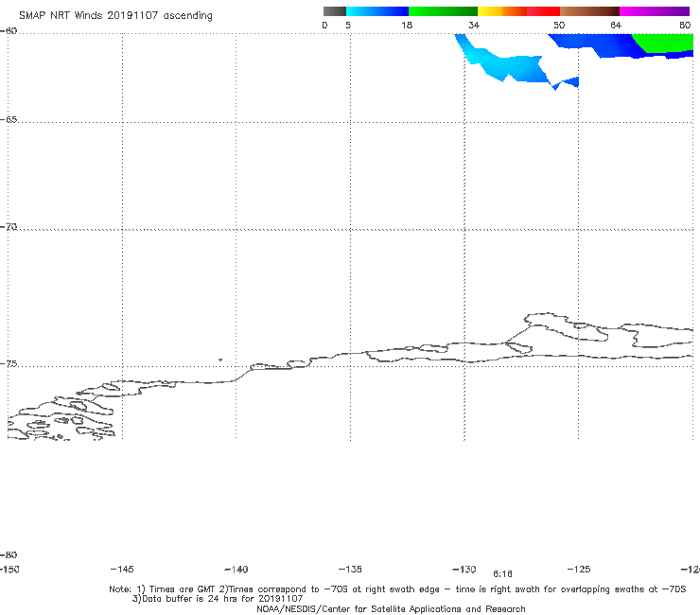Pick the magenta-purple 64–80 color bar segment
Screen dimensions: 700x615
(x=655, y=11)
